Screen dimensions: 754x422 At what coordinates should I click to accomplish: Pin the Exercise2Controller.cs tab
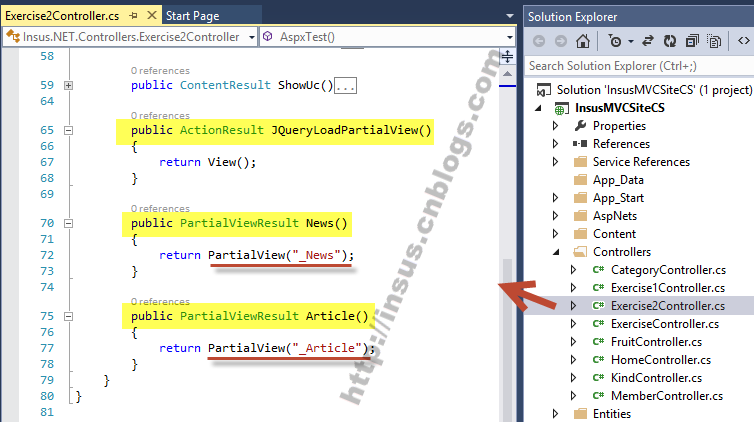tap(134, 16)
